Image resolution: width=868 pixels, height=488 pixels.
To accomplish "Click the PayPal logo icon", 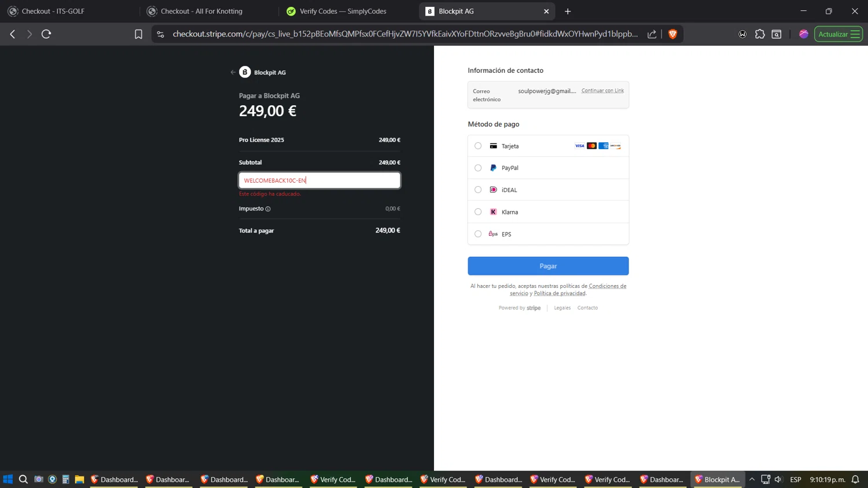I will (493, 168).
